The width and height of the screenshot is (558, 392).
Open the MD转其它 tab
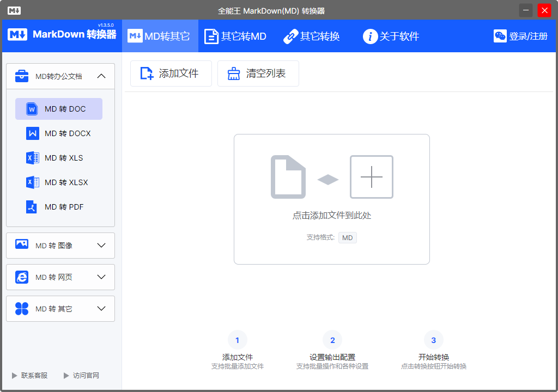pos(160,36)
